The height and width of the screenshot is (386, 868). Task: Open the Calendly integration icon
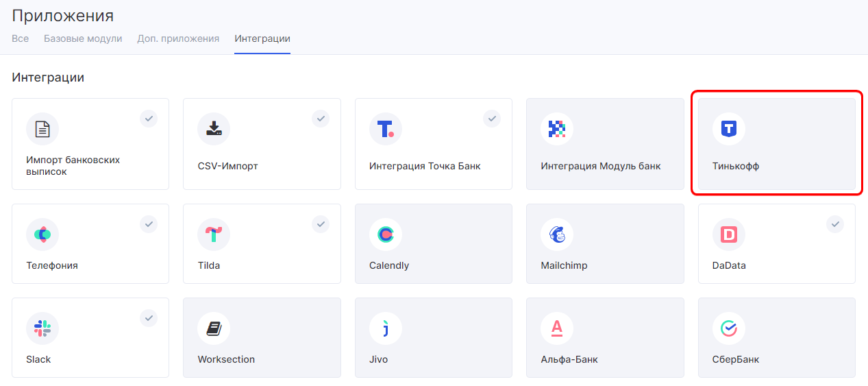386,234
